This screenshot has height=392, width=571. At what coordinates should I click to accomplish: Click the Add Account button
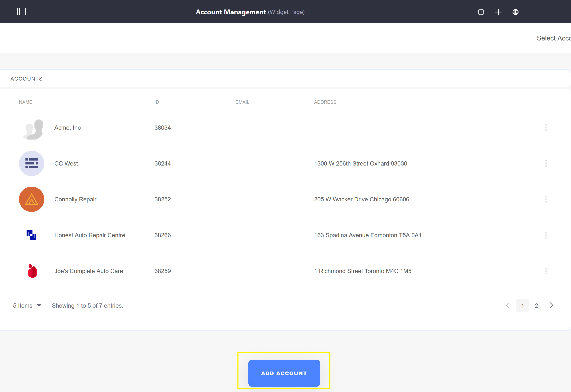[x=284, y=373]
